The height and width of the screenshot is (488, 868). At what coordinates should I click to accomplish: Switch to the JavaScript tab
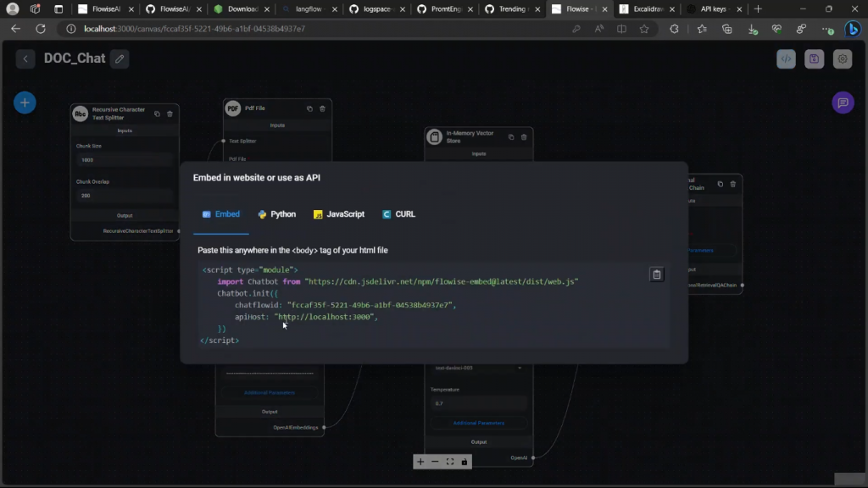click(339, 214)
